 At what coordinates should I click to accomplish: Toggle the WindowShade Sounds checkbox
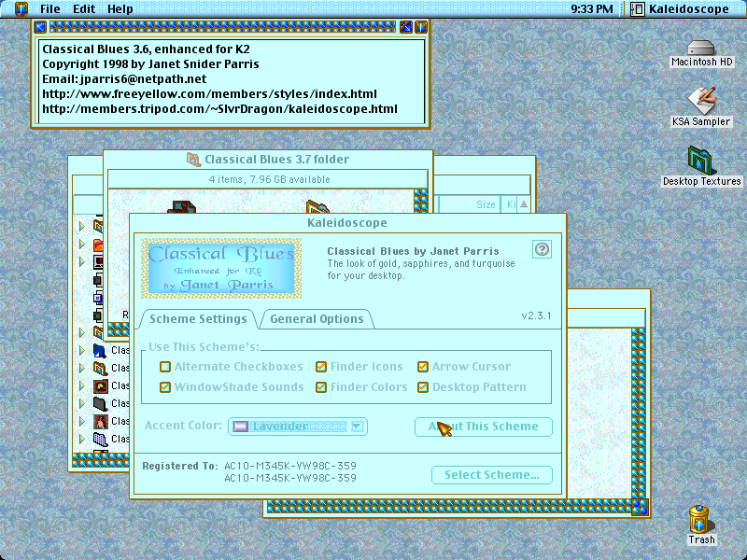[x=165, y=387]
